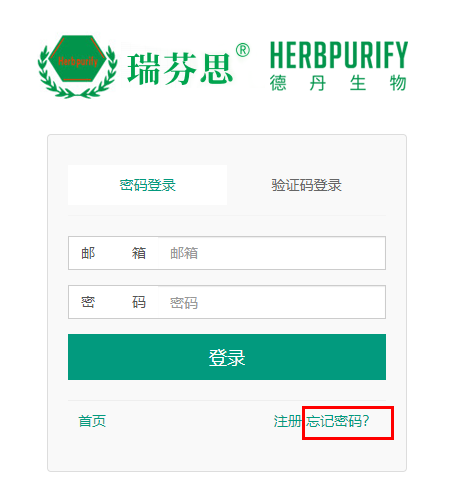This screenshot has height=502, width=464.
Task: Open the 首页 home link
Action: (x=92, y=421)
